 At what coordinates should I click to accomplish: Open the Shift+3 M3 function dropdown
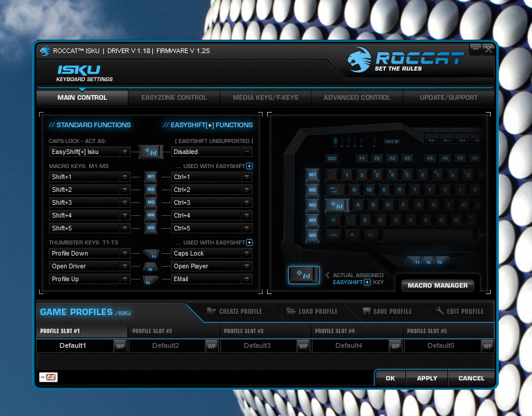pos(90,202)
